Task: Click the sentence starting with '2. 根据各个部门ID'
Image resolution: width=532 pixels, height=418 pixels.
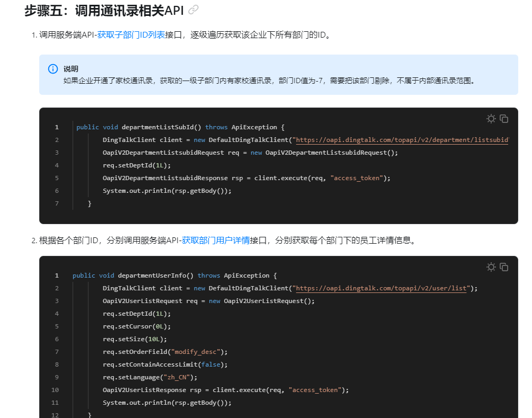Action: (x=224, y=241)
